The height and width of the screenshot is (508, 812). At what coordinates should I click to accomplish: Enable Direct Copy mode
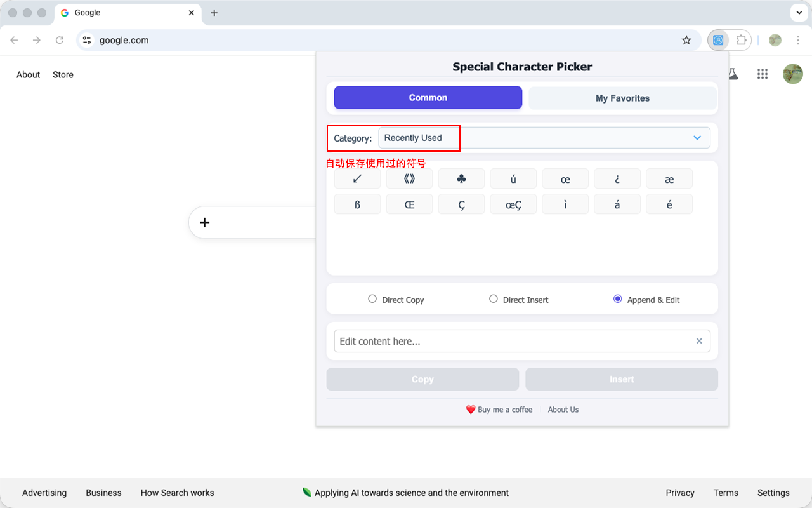tap(372, 299)
